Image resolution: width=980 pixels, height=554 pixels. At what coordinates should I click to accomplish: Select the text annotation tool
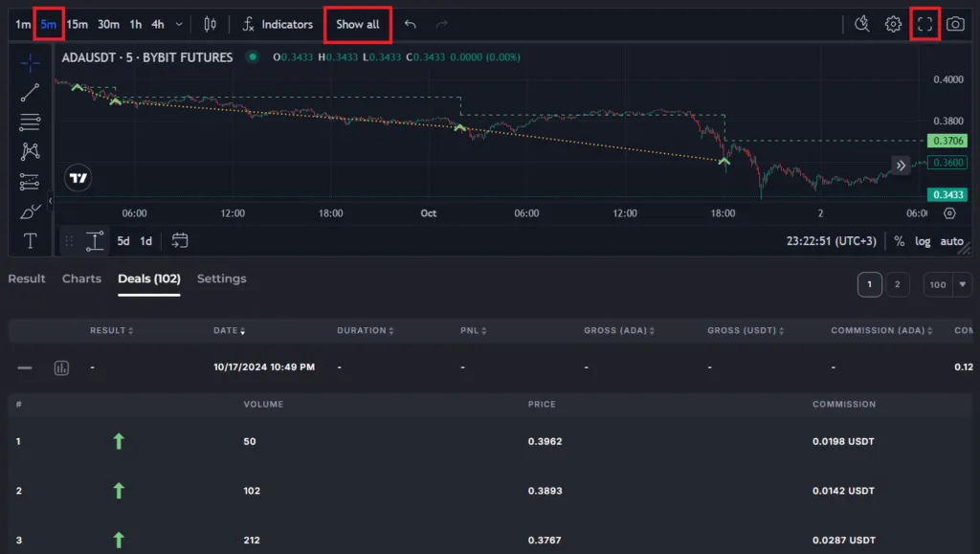(x=30, y=241)
